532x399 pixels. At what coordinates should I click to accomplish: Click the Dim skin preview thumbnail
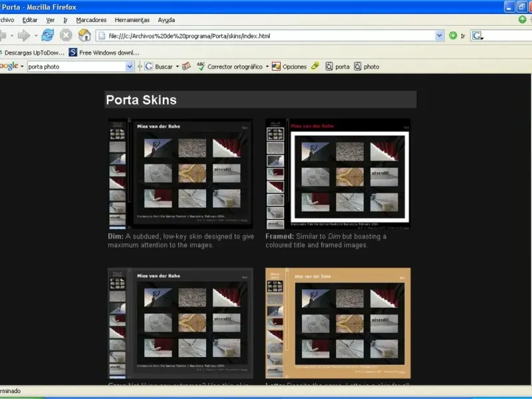tap(180, 174)
